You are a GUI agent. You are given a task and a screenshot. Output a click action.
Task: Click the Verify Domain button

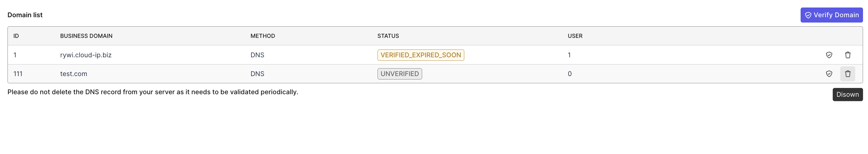pyautogui.click(x=831, y=15)
